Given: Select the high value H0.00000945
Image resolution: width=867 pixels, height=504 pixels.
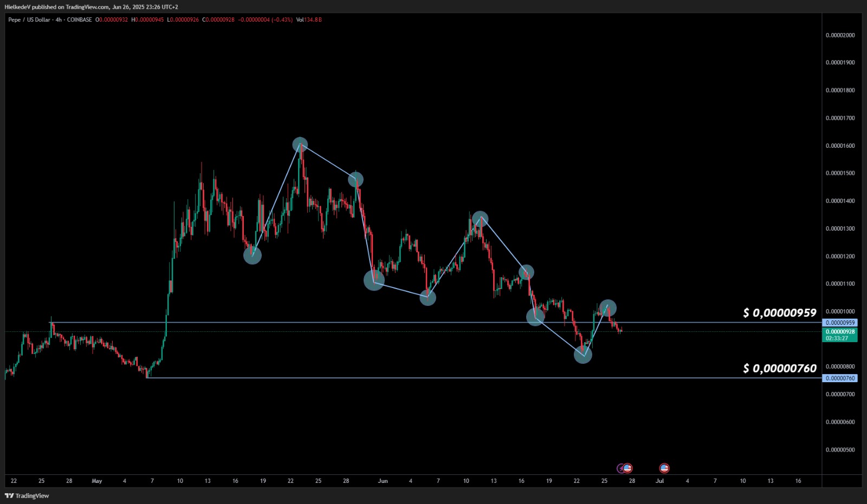Looking at the screenshot, I should click(147, 19).
